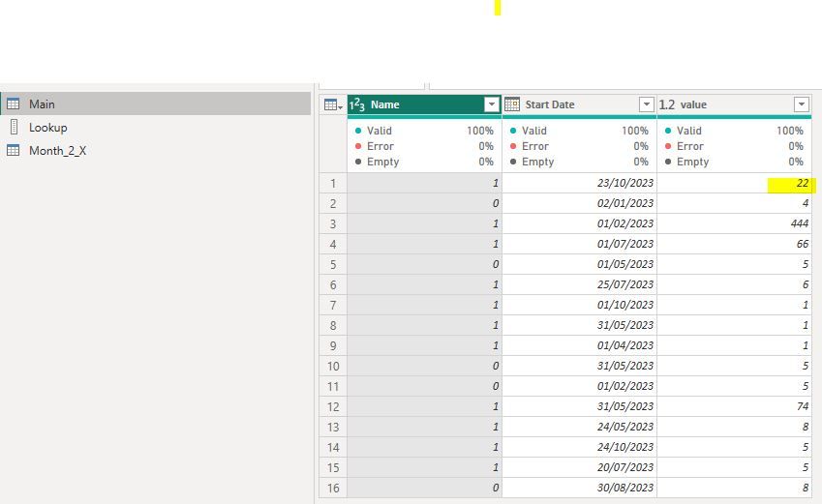Change the Start Date column date type icon

pyautogui.click(x=512, y=104)
